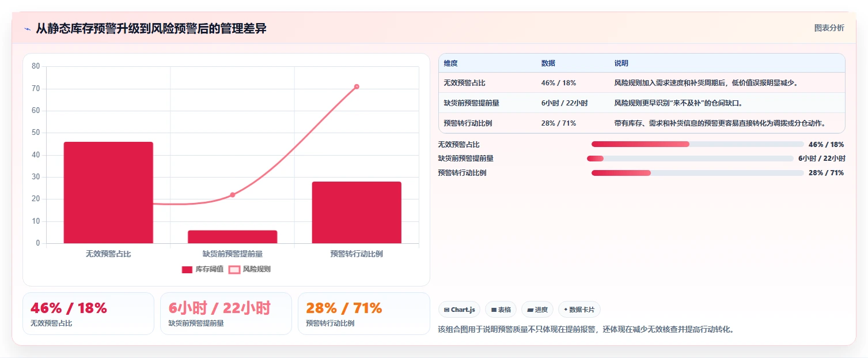The width and height of the screenshot is (868, 358).
Task: Toggle the 风险规则 legend item
Action: 249,269
